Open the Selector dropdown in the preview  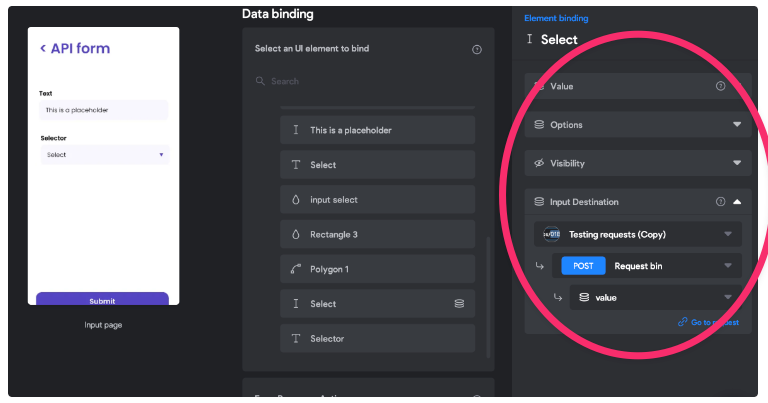pos(105,155)
